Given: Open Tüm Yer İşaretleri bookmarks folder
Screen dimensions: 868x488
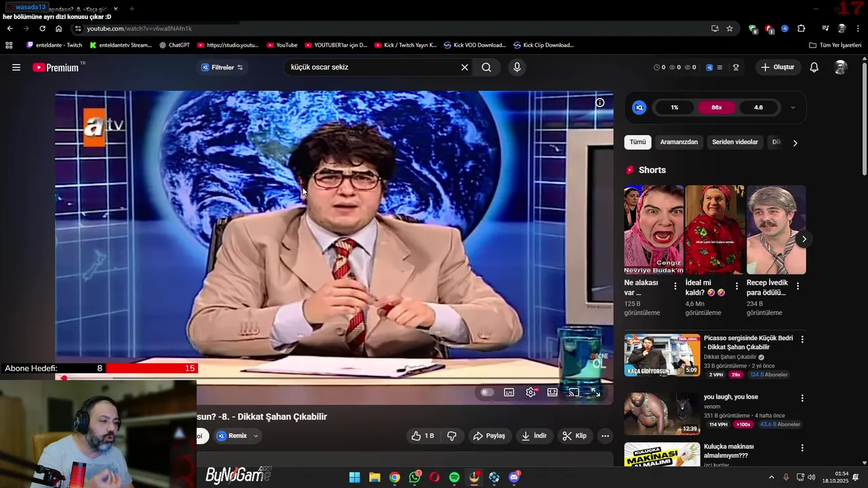Looking at the screenshot, I should coord(835,45).
